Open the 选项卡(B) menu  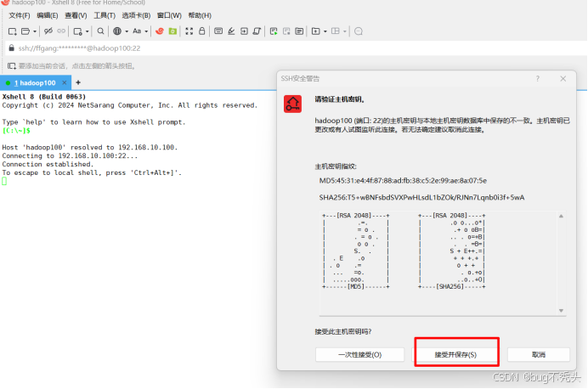[136, 15]
